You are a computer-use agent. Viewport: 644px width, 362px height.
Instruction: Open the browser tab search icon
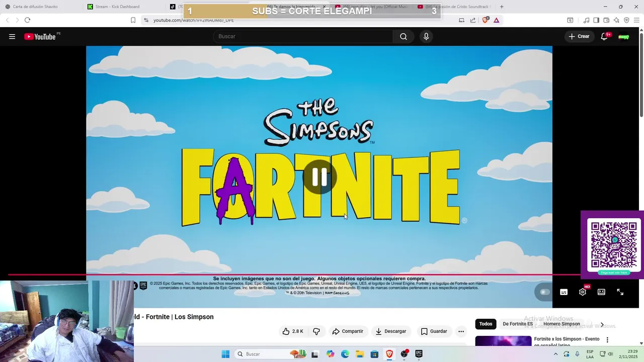[570, 20]
